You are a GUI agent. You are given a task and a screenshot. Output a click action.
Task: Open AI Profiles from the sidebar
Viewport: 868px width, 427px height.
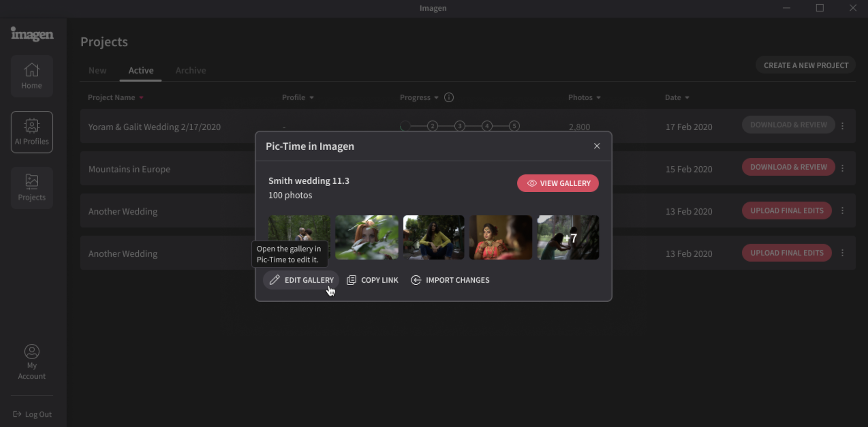(32, 132)
